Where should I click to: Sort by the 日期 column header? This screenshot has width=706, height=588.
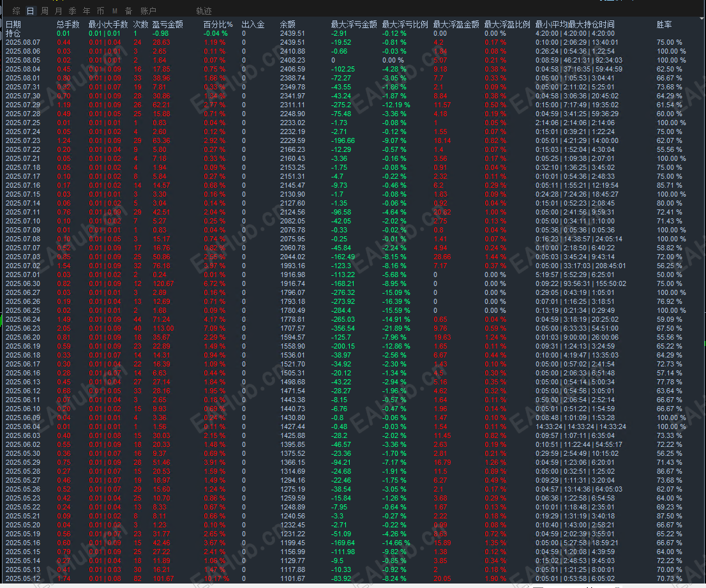click(13, 24)
